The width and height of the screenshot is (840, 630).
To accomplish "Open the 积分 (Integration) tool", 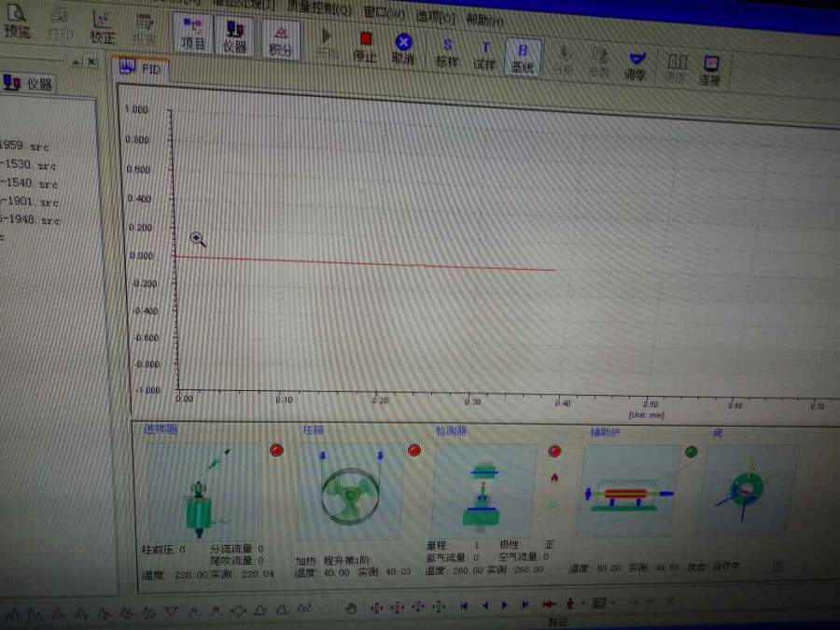I will tap(280, 41).
